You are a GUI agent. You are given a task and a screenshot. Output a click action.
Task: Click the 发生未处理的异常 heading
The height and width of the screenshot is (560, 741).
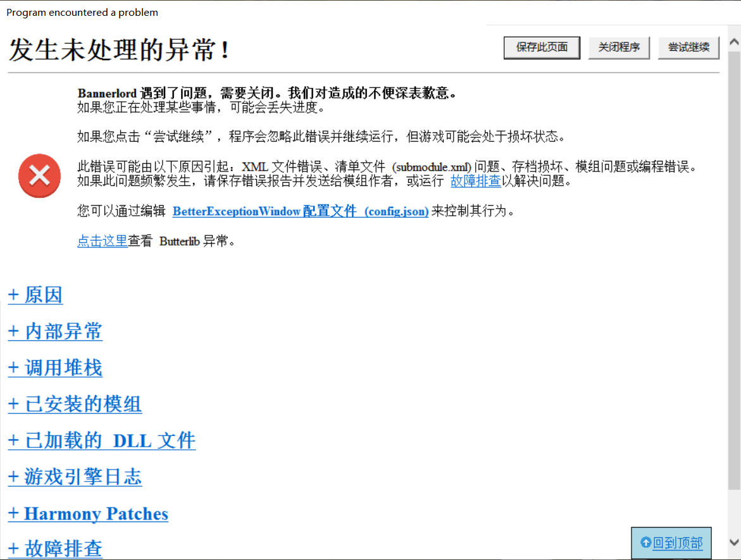point(119,49)
